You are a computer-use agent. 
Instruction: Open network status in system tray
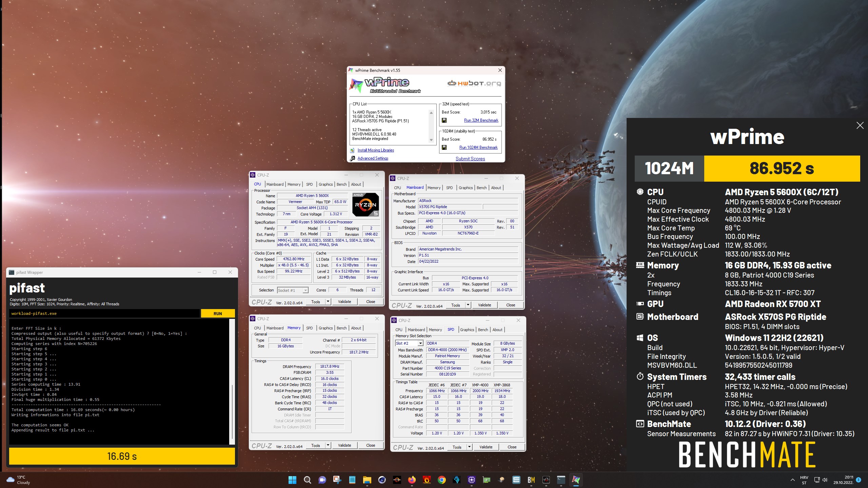[x=817, y=480]
